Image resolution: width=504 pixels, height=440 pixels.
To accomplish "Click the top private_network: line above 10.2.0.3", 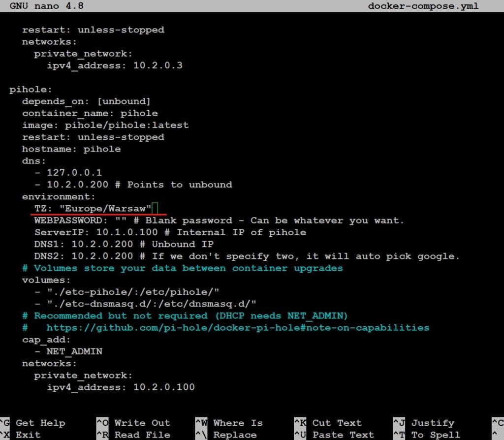I will tap(83, 54).
